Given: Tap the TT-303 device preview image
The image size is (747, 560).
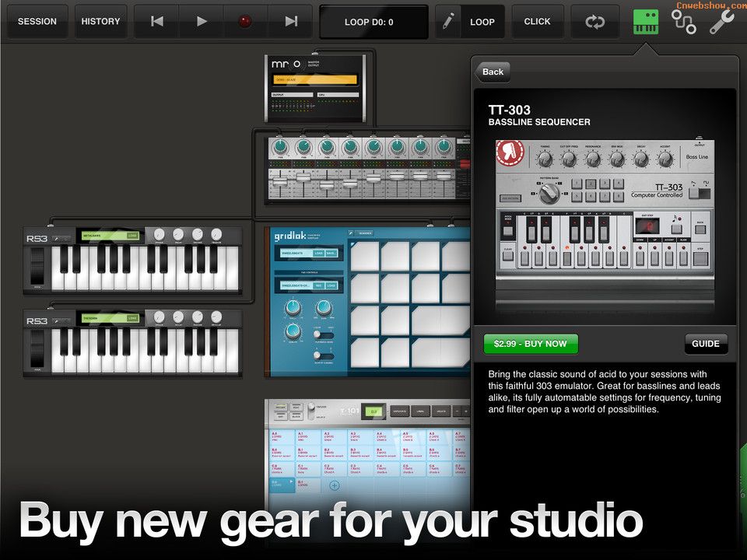Looking at the screenshot, I should coord(605,224).
